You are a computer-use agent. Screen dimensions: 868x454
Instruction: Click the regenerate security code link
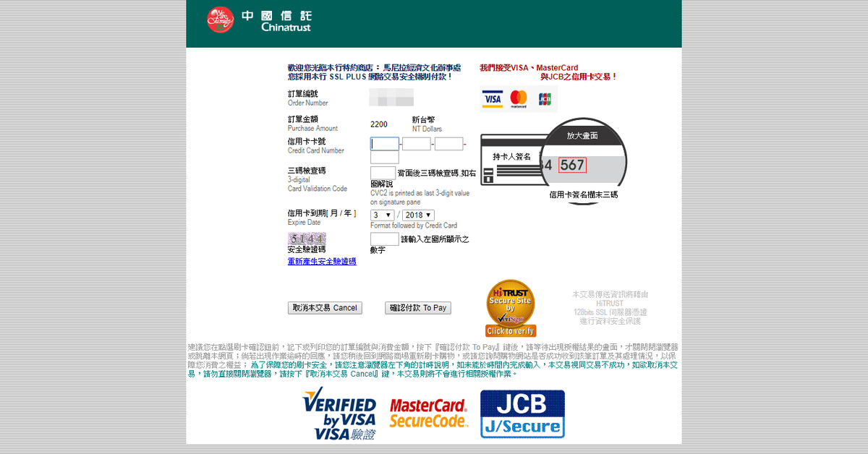pos(322,262)
